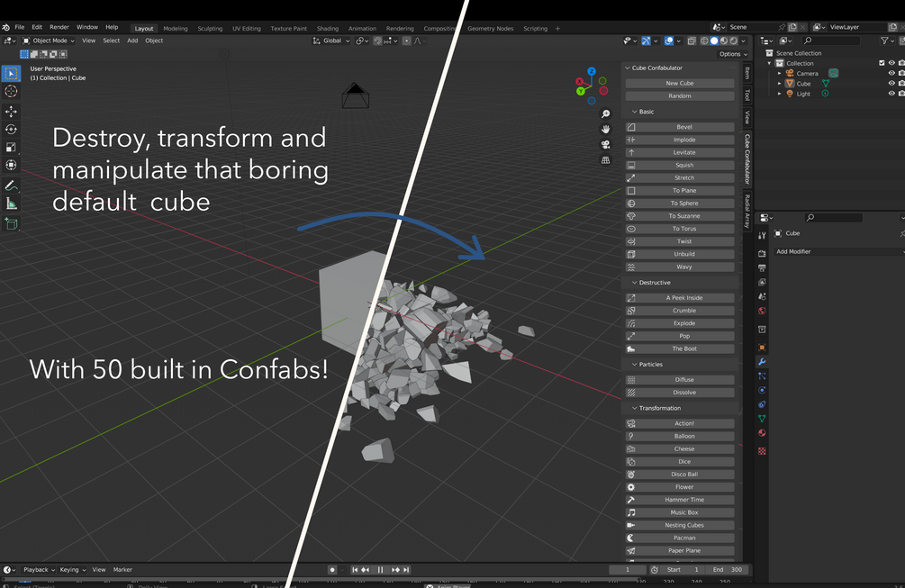This screenshot has width=905, height=588.
Task: Click the New Cube button
Action: pos(679,83)
